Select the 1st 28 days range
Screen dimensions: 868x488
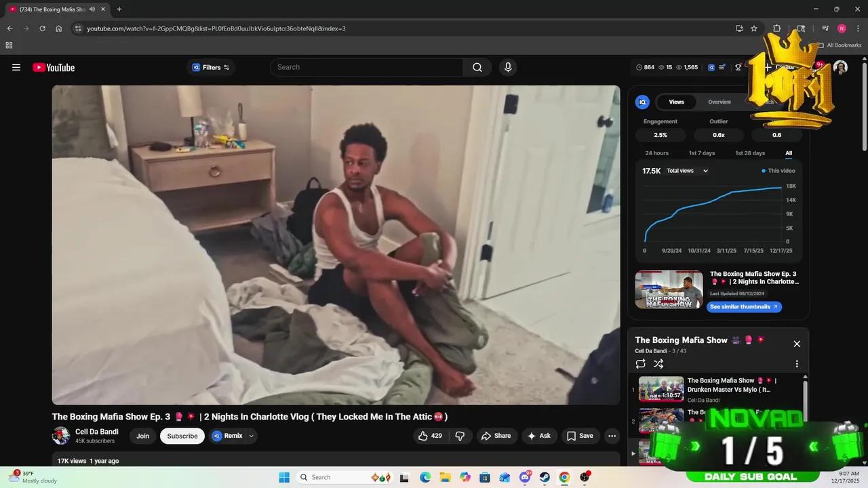750,153
